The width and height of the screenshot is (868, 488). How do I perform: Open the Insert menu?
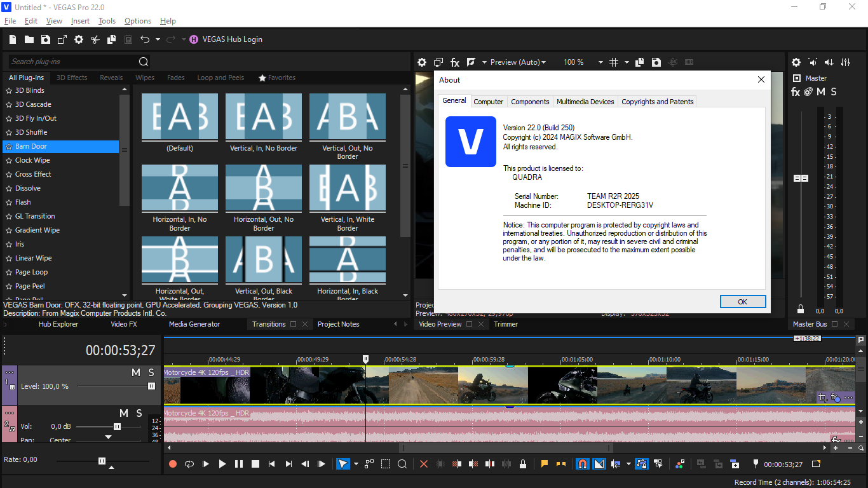[x=81, y=21]
